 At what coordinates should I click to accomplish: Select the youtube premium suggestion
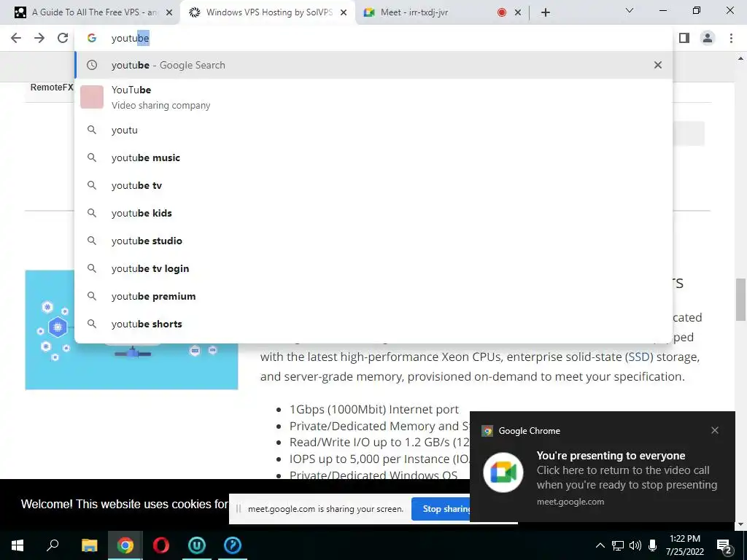373,296
